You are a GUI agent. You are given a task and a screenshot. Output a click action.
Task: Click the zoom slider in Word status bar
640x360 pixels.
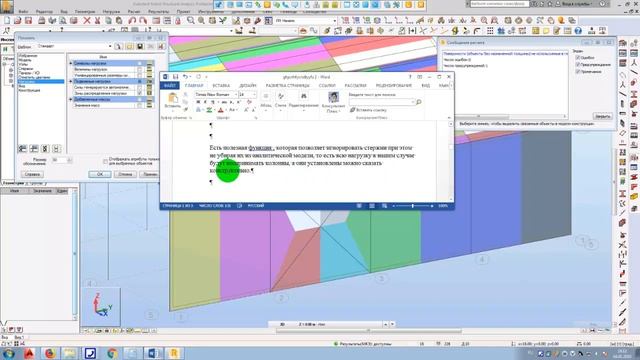pos(413,206)
